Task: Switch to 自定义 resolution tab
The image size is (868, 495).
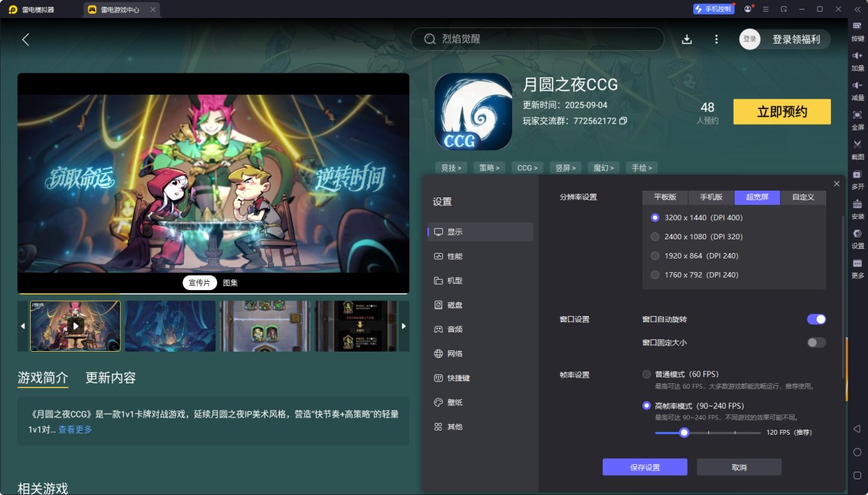Action: coord(804,197)
